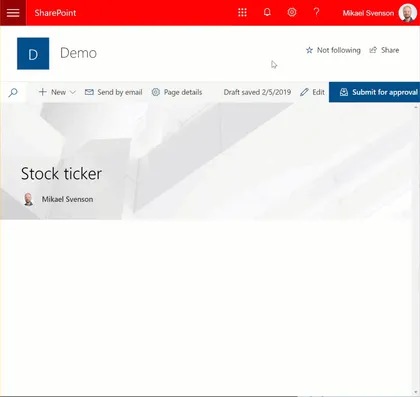Open Page details
The width and height of the screenshot is (420, 397).
[x=177, y=92]
